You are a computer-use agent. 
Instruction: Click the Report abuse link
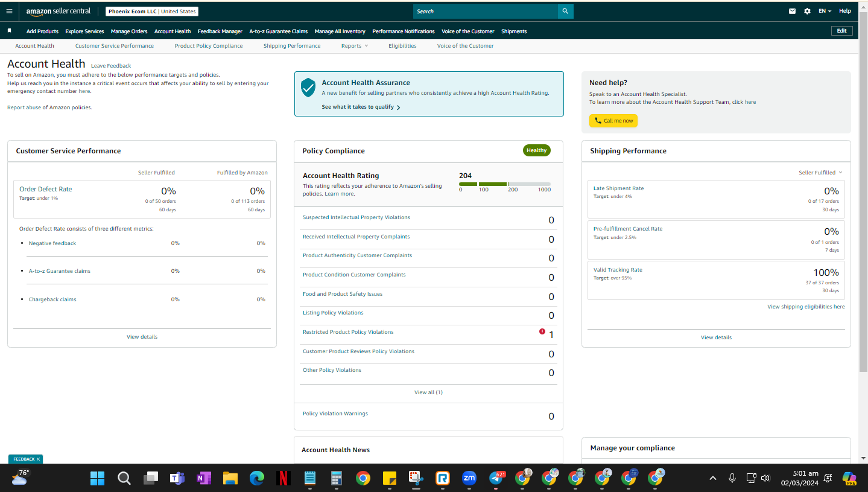click(24, 107)
